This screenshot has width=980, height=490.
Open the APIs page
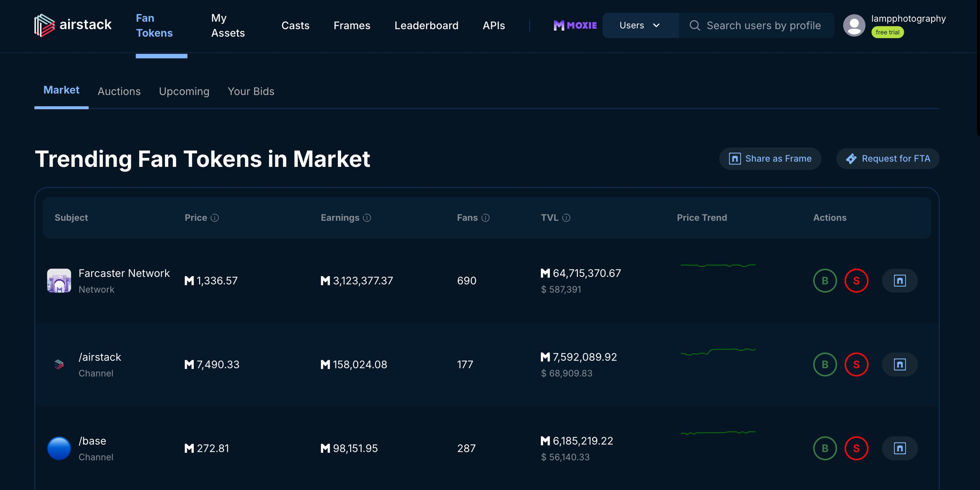coord(494,26)
